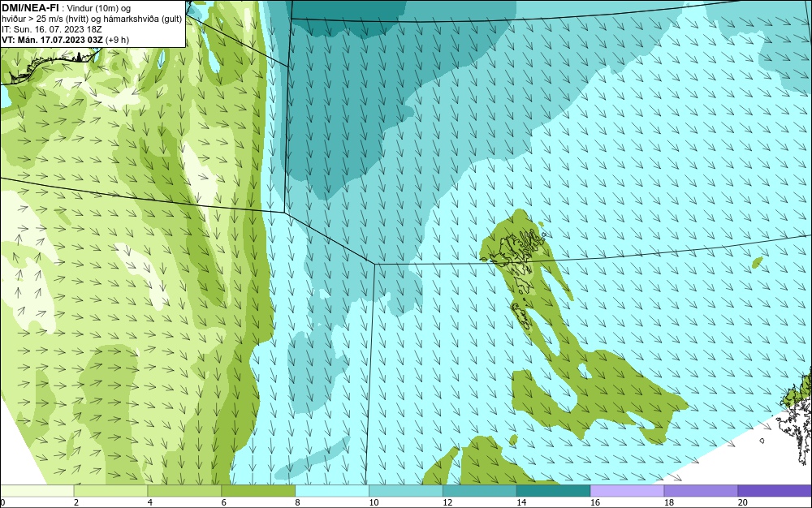Click the legend scale label 8

297,502
